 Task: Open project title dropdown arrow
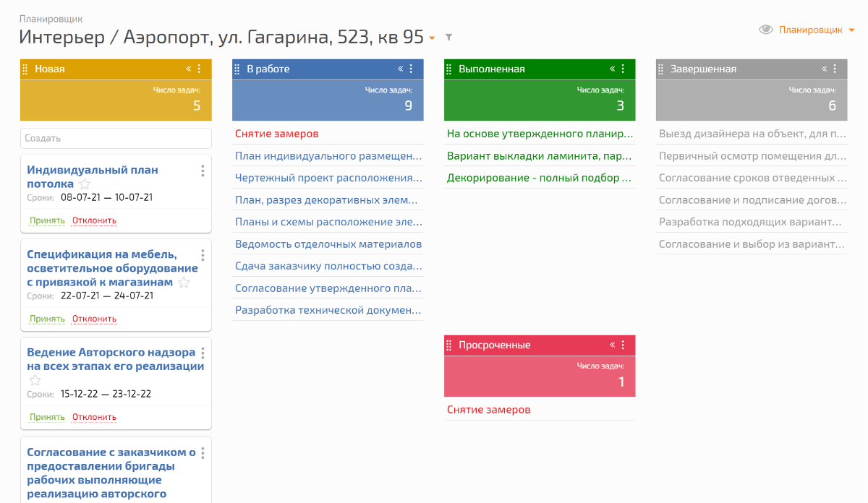pyautogui.click(x=432, y=38)
